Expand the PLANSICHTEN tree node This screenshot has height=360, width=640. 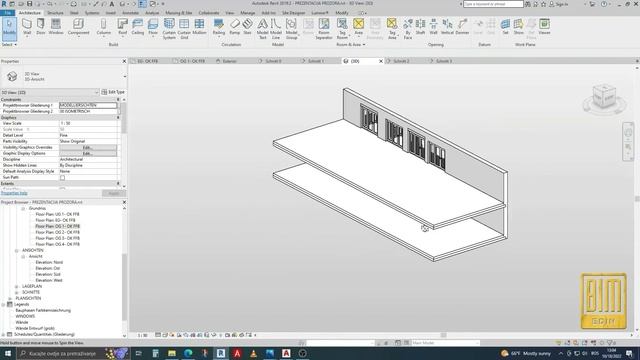coord(10,298)
